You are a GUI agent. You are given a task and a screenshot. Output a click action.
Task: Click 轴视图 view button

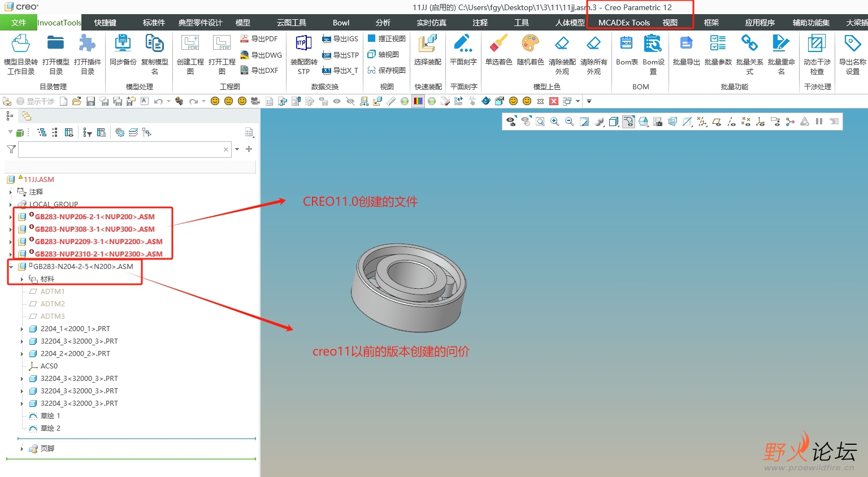click(383, 54)
